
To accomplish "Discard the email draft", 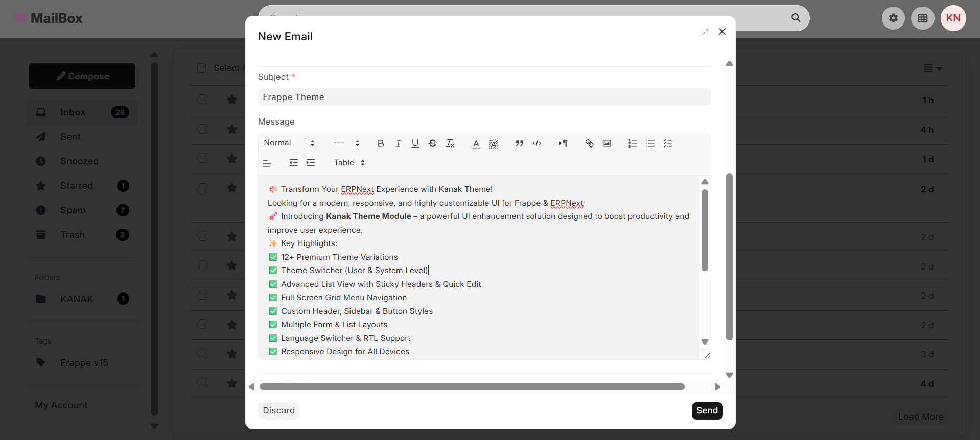I will coord(279,411).
